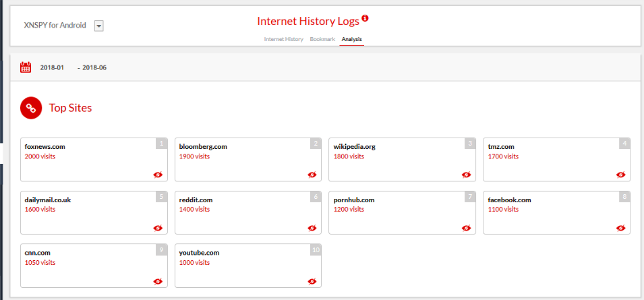
Task: Click the red Top Sites link icon
Action: (x=31, y=107)
